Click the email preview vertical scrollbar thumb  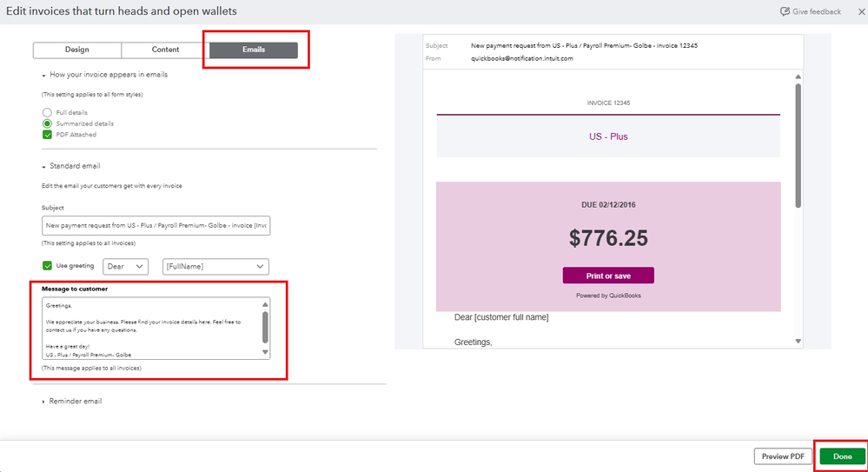798,146
